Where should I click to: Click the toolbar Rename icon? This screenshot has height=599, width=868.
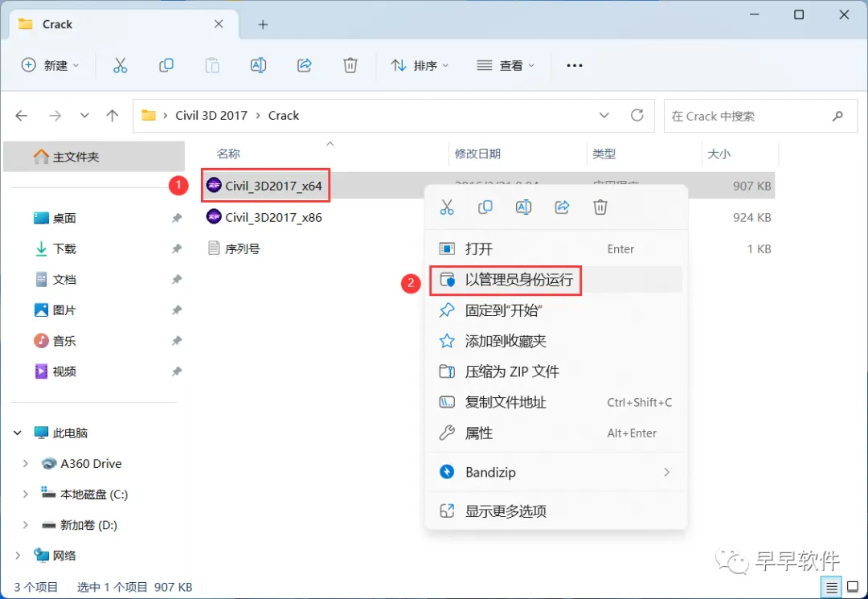click(258, 65)
